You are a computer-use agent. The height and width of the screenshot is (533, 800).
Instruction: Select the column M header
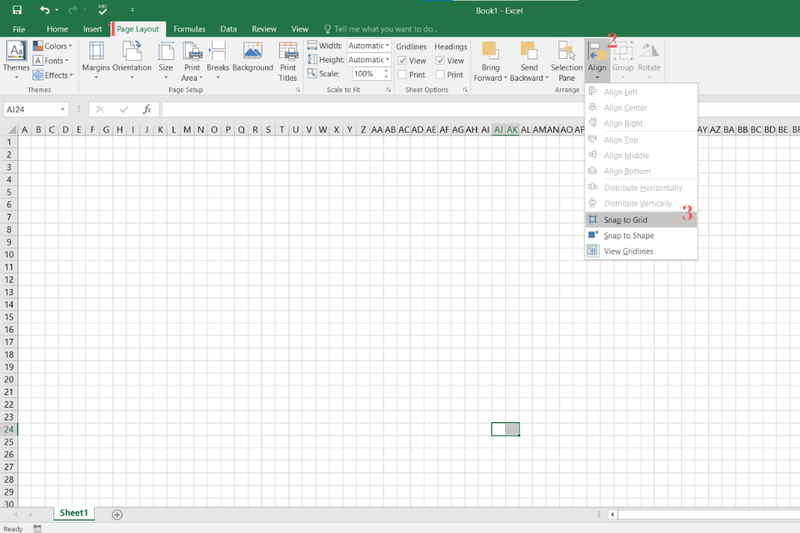coord(187,130)
